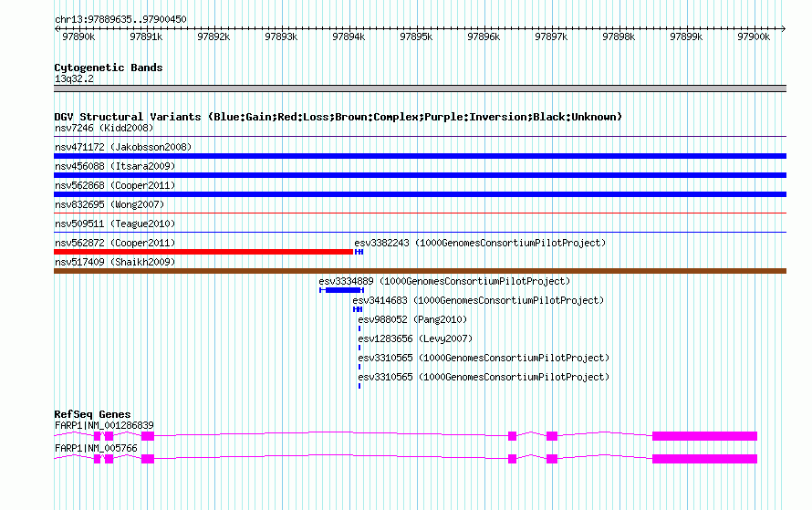The height and width of the screenshot is (510, 812).
Task: Select the nsv471172 (Jakobsson2008) label
Action: pyautogui.click(x=123, y=147)
